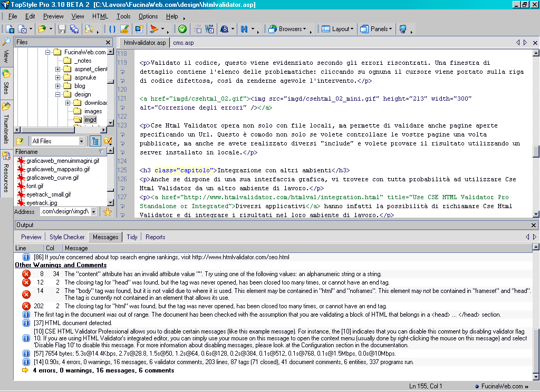The width and height of the screenshot is (540, 392).
Task: Collapse the design folder in tree
Action: tap(58, 94)
